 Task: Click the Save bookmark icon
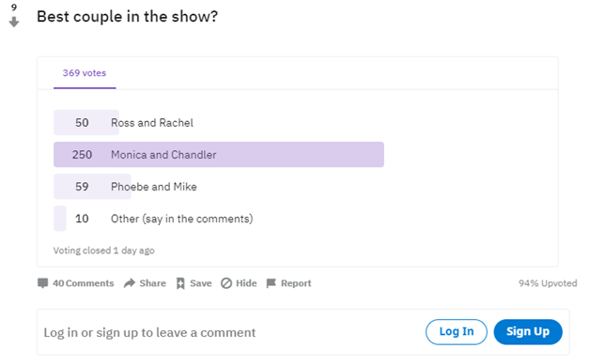coord(180,283)
